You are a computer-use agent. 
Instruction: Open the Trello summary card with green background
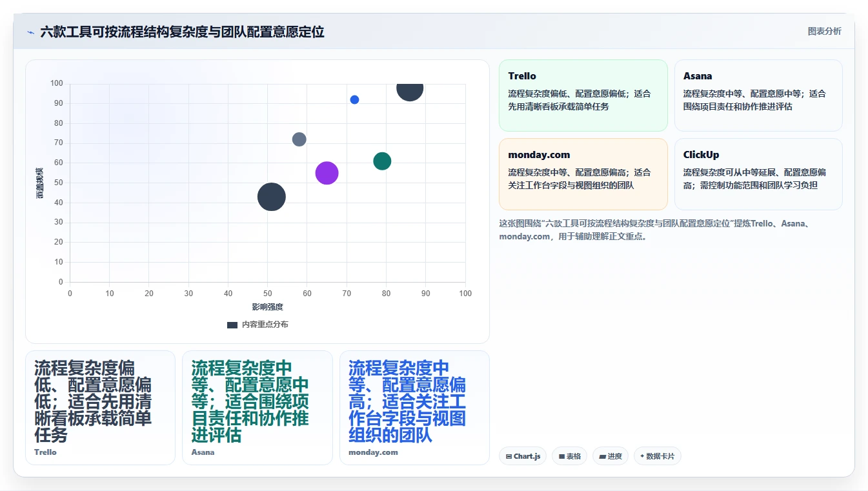tap(583, 95)
